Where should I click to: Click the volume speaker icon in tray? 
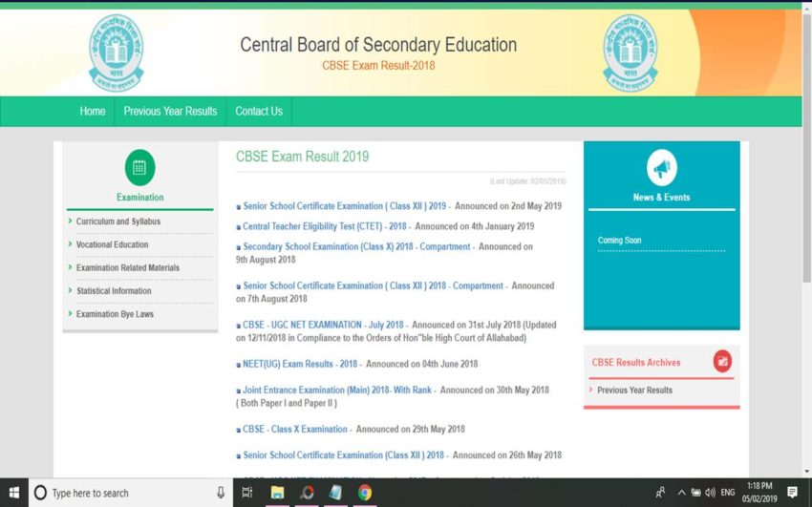710,493
